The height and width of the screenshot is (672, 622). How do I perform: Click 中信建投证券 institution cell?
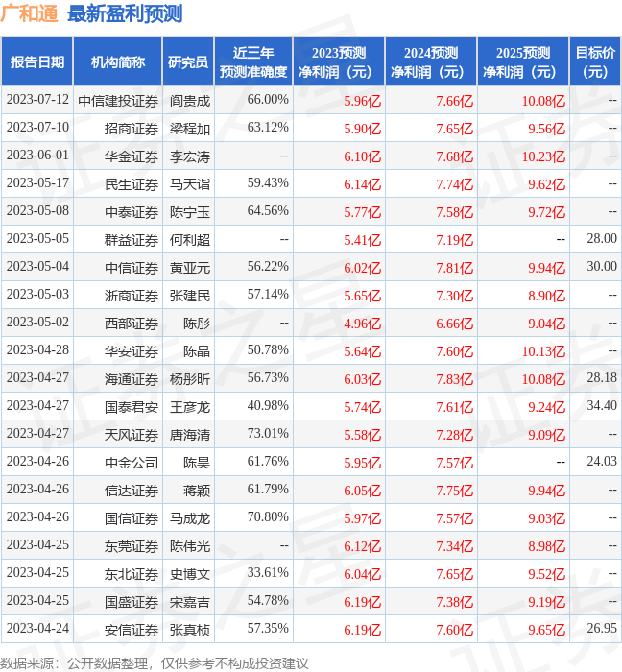pos(118,101)
